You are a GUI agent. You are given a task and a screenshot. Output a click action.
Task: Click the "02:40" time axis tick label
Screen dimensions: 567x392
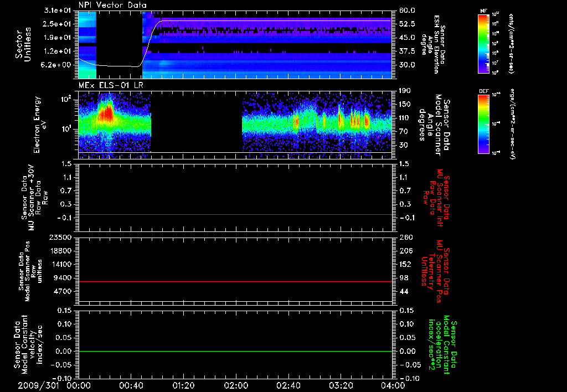288,385
